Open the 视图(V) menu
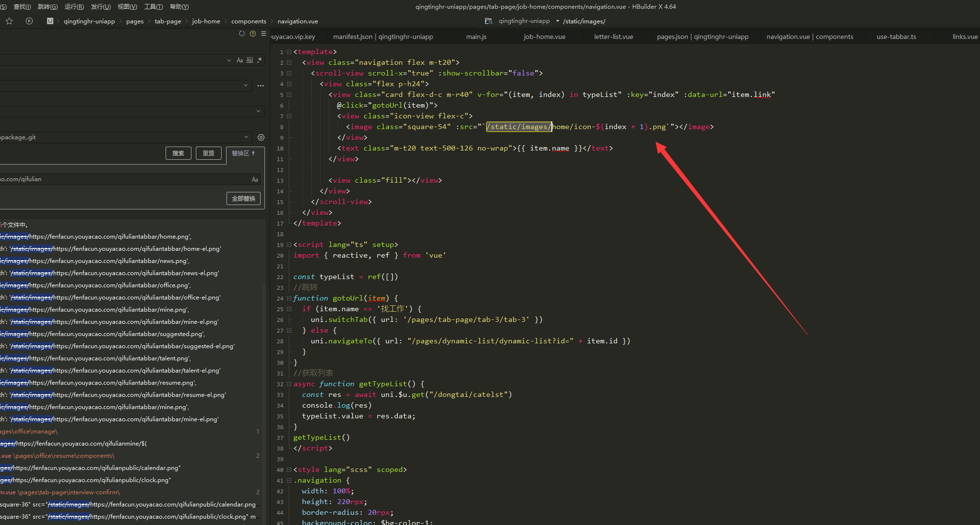Image resolution: width=980 pixels, height=525 pixels. 127,6
